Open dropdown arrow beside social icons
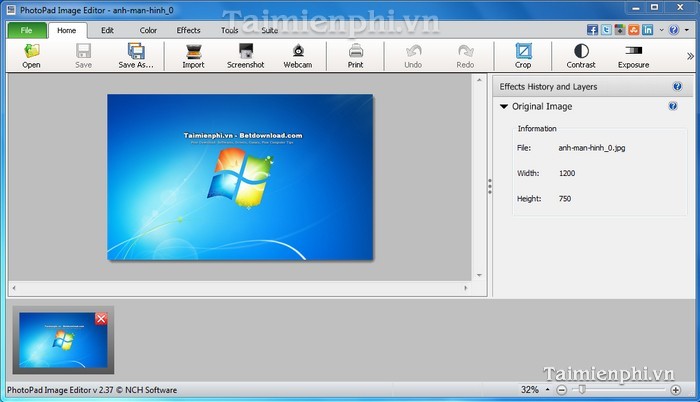The height and width of the screenshot is (402, 700). [x=662, y=30]
